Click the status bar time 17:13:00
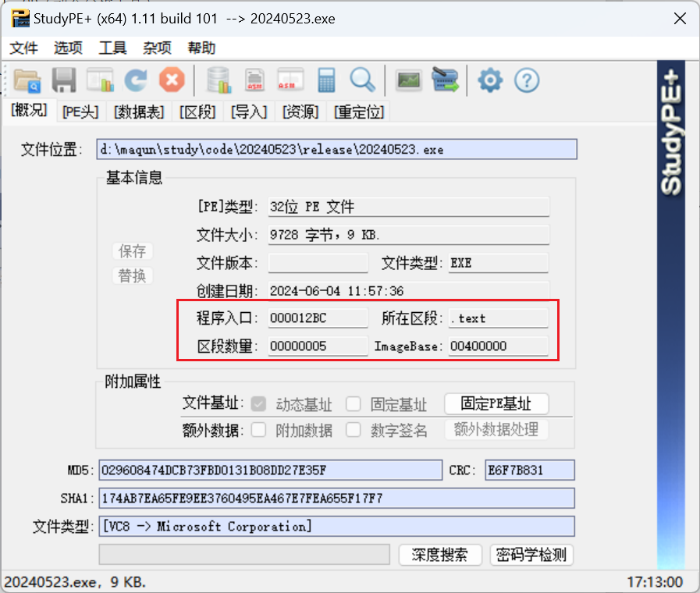Screen dimensions: 700x593 pyautogui.click(x=655, y=582)
